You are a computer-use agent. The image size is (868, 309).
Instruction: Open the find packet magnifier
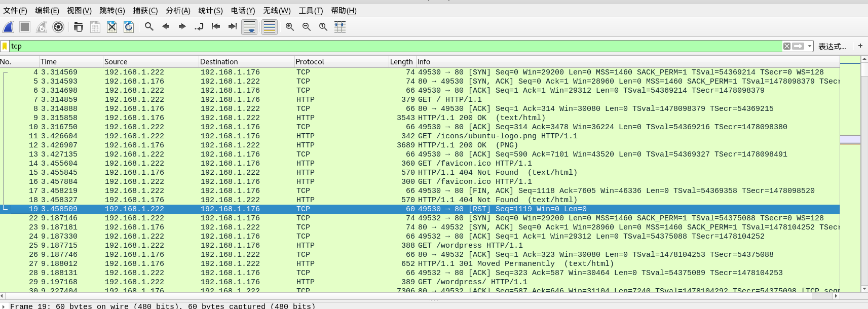pyautogui.click(x=149, y=27)
